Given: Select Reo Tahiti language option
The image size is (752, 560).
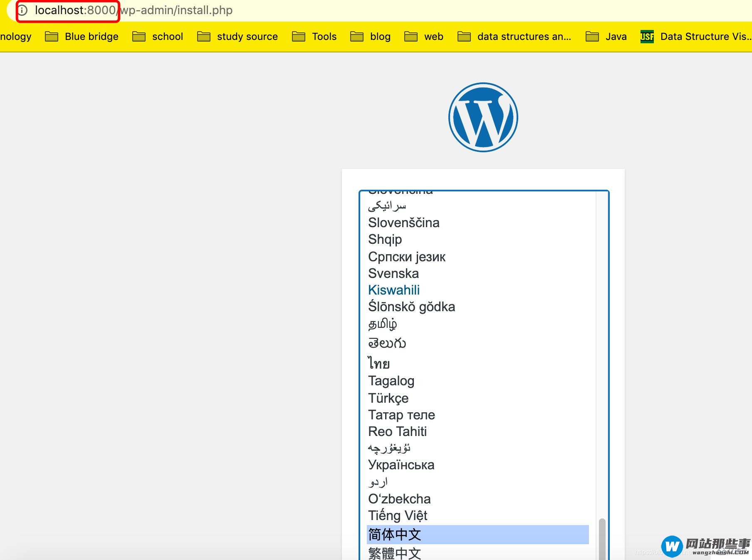Looking at the screenshot, I should click(x=477, y=431).
